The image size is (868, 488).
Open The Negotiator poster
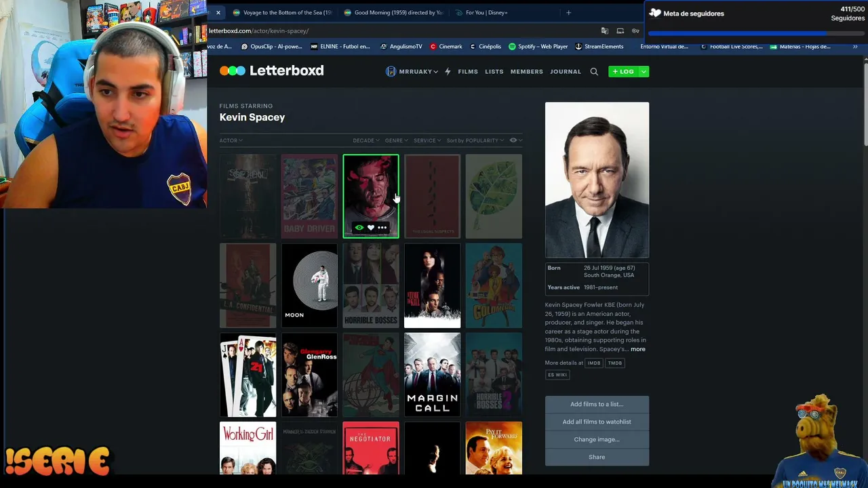pyautogui.click(x=371, y=448)
